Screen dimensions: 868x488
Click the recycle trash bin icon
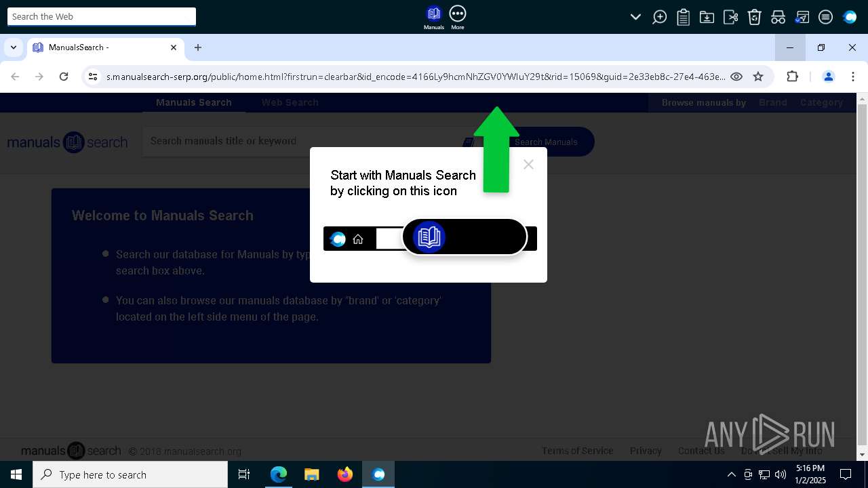[754, 18]
